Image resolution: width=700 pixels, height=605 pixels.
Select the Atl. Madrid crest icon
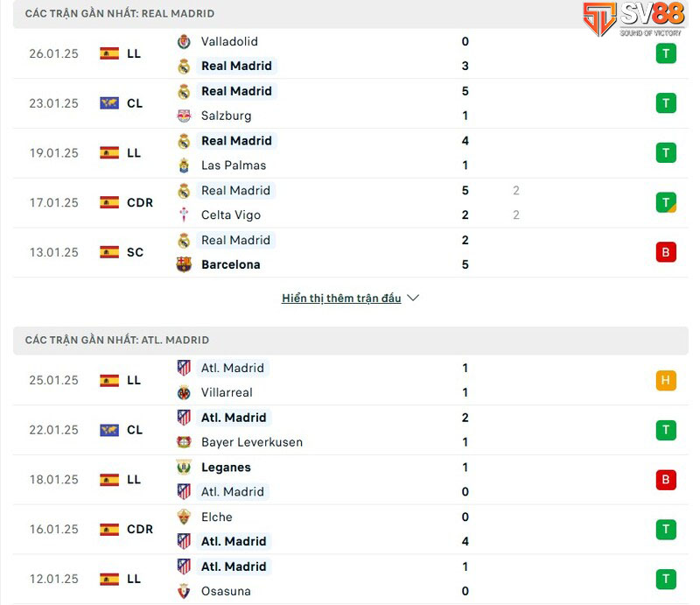point(185,368)
